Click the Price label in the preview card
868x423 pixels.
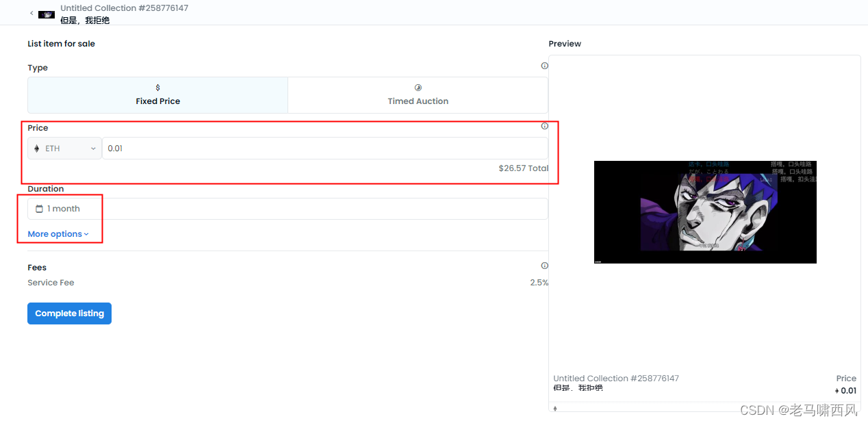[846, 379]
